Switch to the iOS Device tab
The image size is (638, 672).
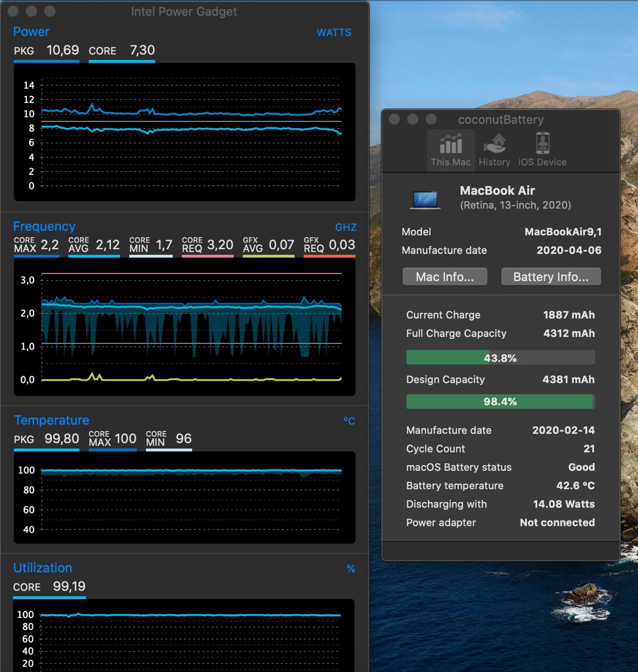(542, 150)
